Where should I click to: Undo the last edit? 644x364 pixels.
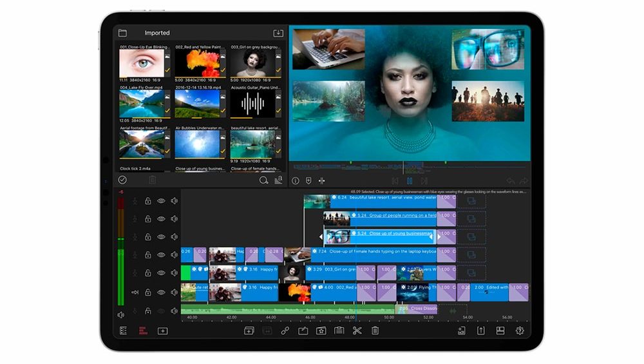(511, 181)
